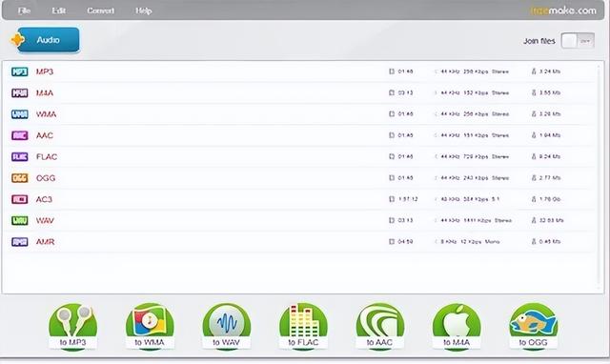Select the WMA file name
The image size is (610, 364).
pyautogui.click(x=46, y=114)
